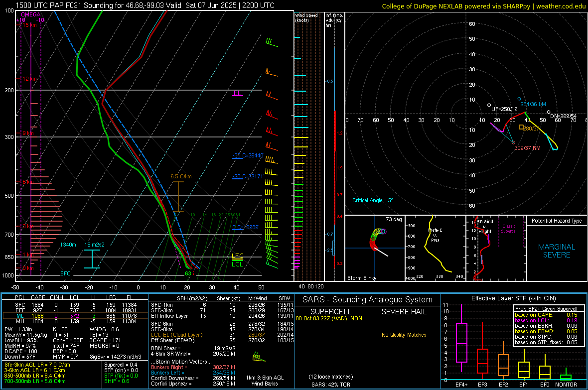The image size is (588, 390).
Task: Click the 850-500mb LR = 6.4 C/km line
Action: [x=35, y=376]
